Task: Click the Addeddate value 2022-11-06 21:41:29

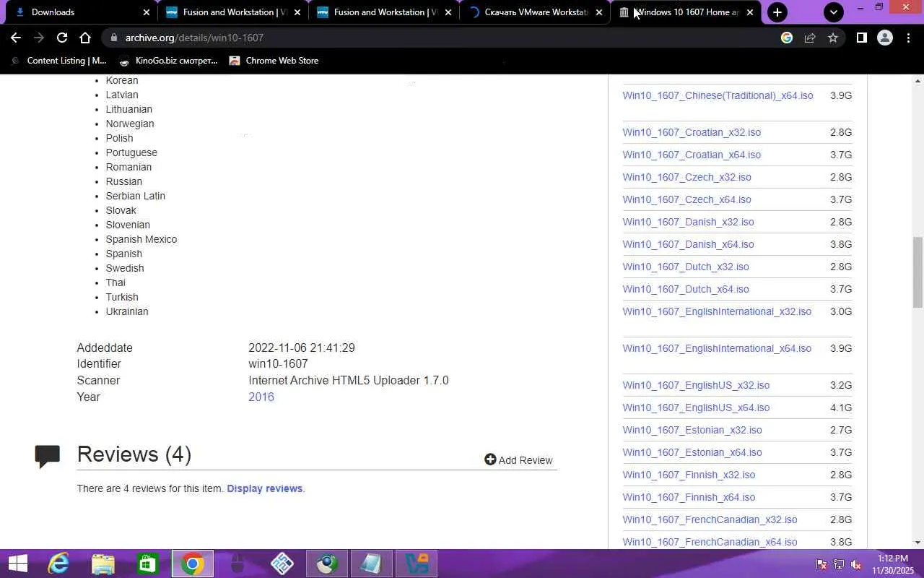Action: click(x=302, y=348)
